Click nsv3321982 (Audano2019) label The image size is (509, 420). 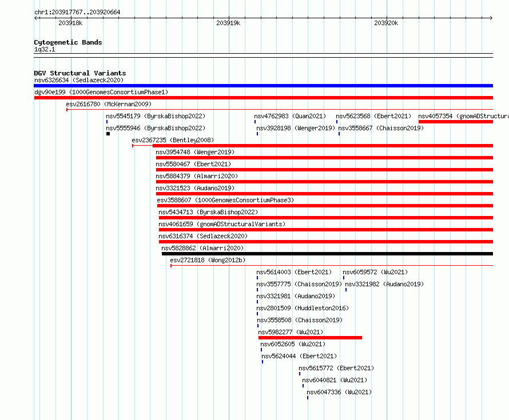(384, 284)
